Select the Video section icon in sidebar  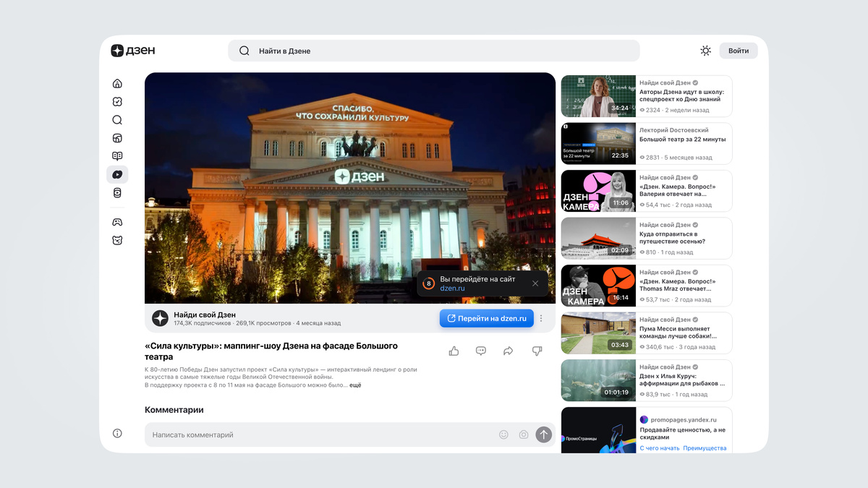117,174
